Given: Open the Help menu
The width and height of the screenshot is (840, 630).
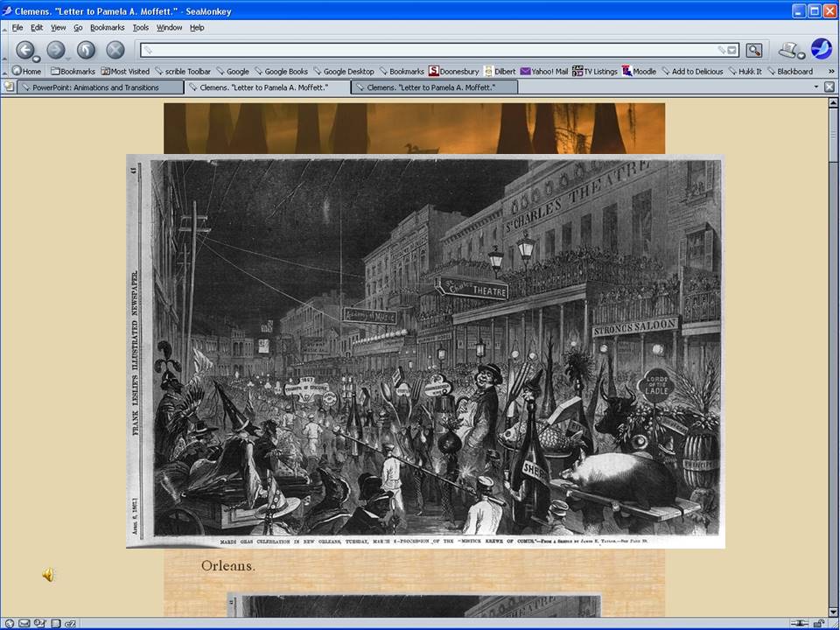Looking at the screenshot, I should 197,27.
